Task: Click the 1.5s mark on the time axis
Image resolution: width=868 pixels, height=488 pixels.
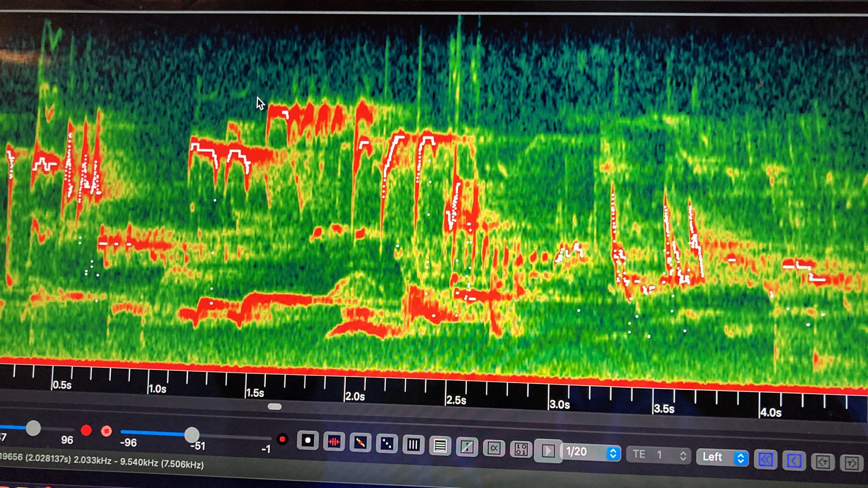Action: coord(255,393)
